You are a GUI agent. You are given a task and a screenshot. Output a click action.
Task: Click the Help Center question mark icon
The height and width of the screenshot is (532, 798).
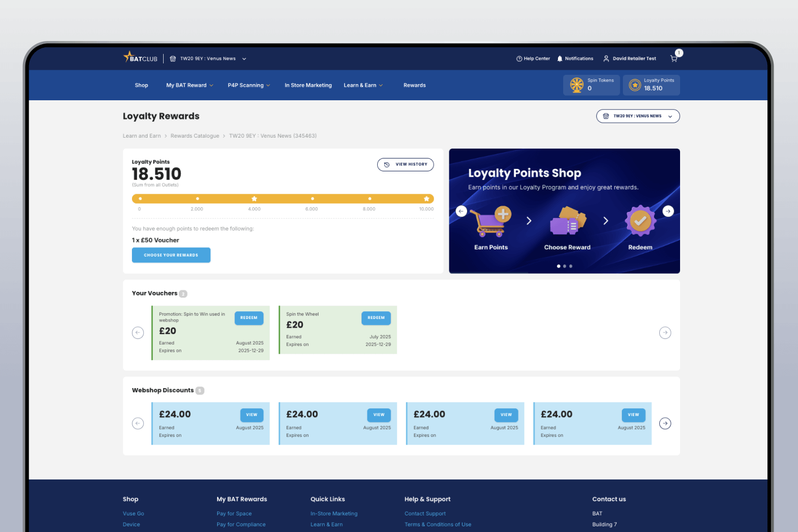click(519, 59)
